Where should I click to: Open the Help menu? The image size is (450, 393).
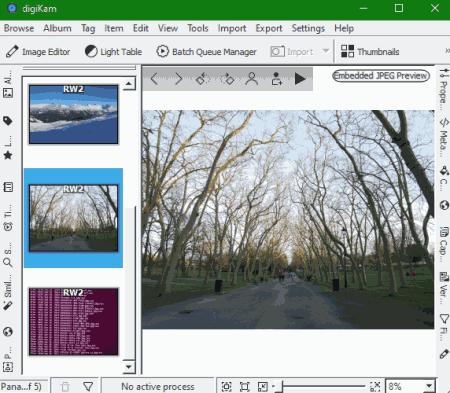344,28
